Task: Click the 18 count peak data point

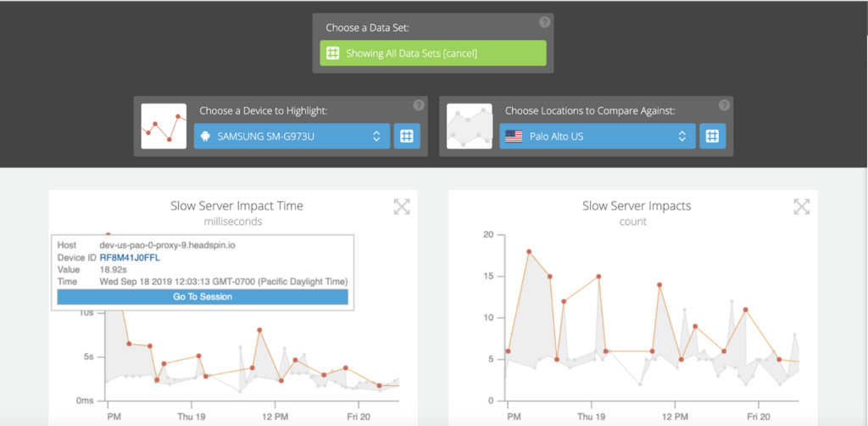Action: [529, 251]
